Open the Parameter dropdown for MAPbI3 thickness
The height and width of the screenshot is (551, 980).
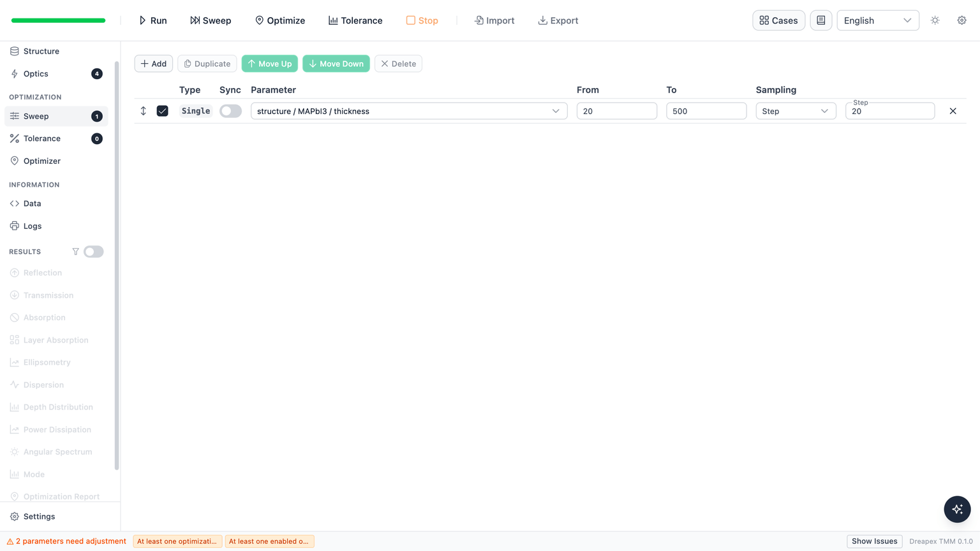click(409, 111)
